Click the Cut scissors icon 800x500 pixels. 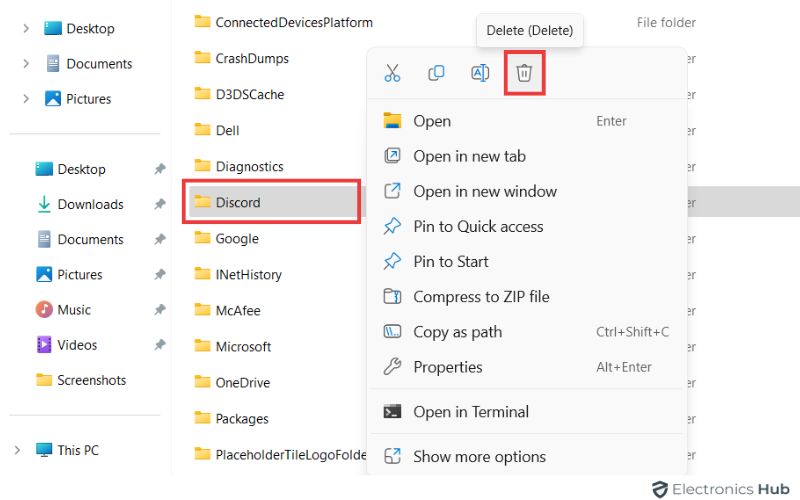coord(392,73)
